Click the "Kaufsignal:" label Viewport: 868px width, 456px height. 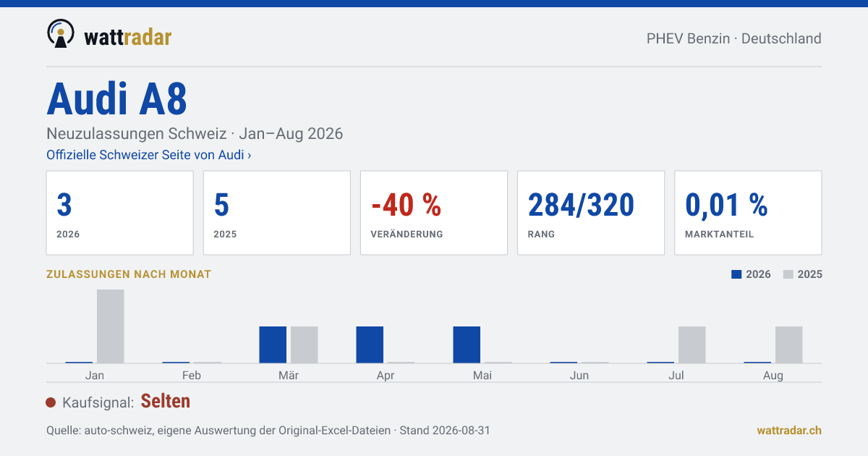click(98, 402)
